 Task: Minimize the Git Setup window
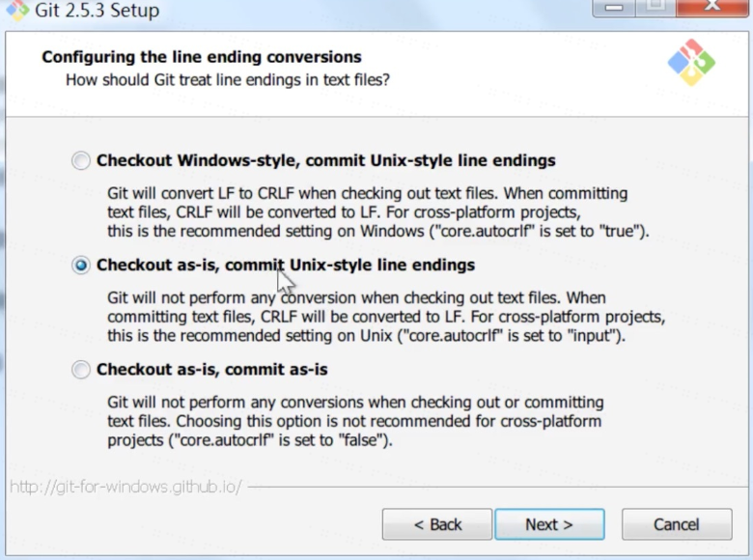pos(614,8)
